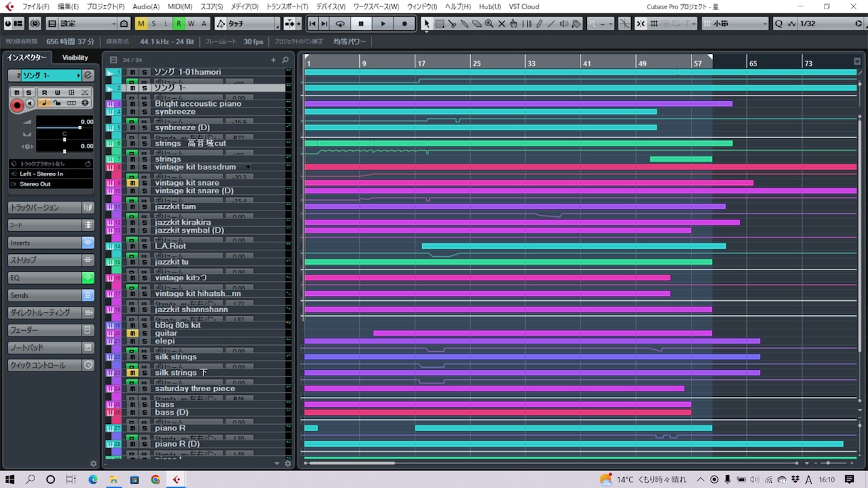The width and height of the screenshot is (868, 488).
Task: Select the Draw pencil tool
Action: point(539,23)
